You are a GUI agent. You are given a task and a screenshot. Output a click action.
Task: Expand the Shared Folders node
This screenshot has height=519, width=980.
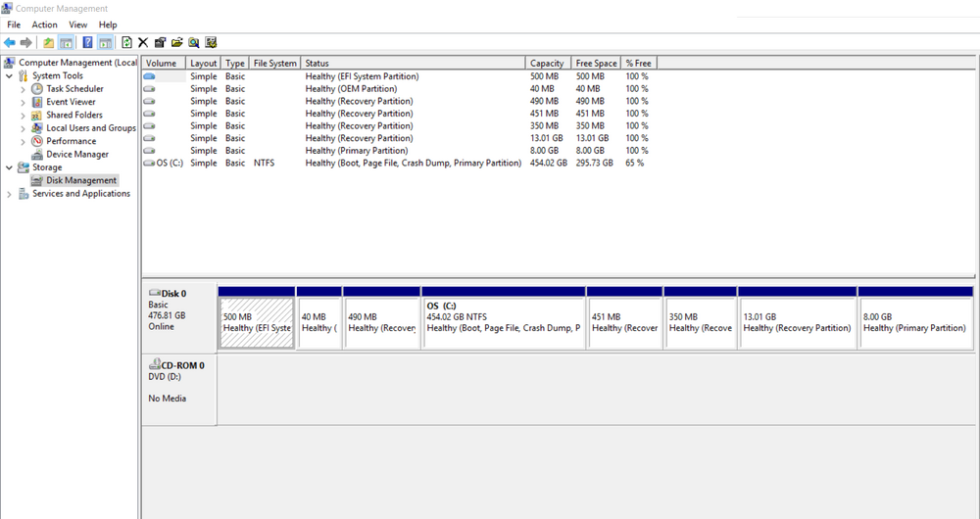tap(24, 116)
